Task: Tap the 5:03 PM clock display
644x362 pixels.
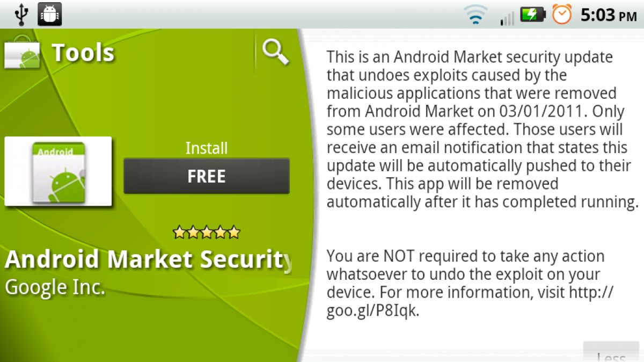Action: 608,15
